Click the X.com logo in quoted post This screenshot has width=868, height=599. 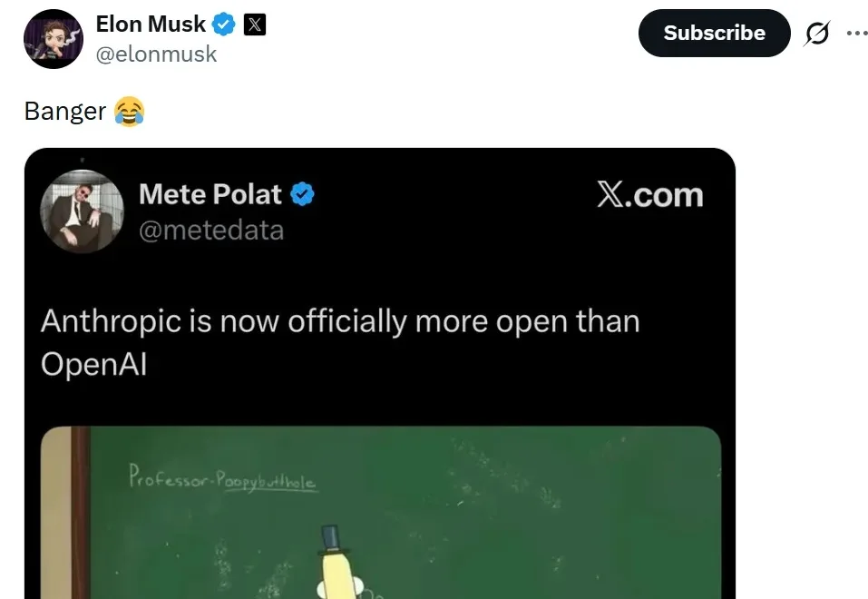point(649,194)
